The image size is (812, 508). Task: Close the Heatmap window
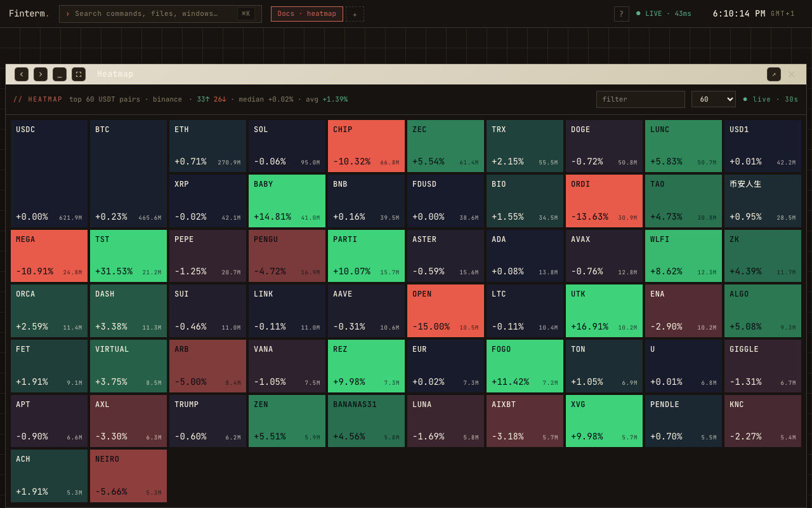click(792, 74)
